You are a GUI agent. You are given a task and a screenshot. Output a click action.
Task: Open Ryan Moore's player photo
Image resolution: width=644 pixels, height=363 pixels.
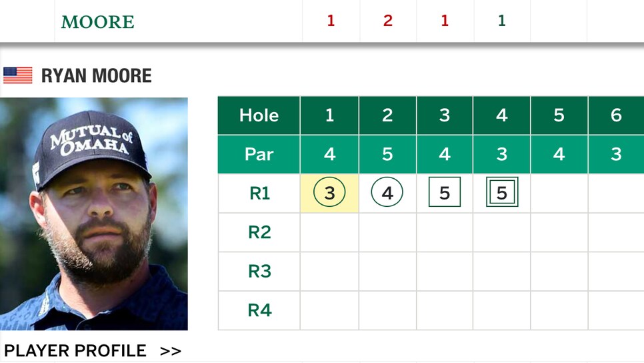click(x=93, y=214)
